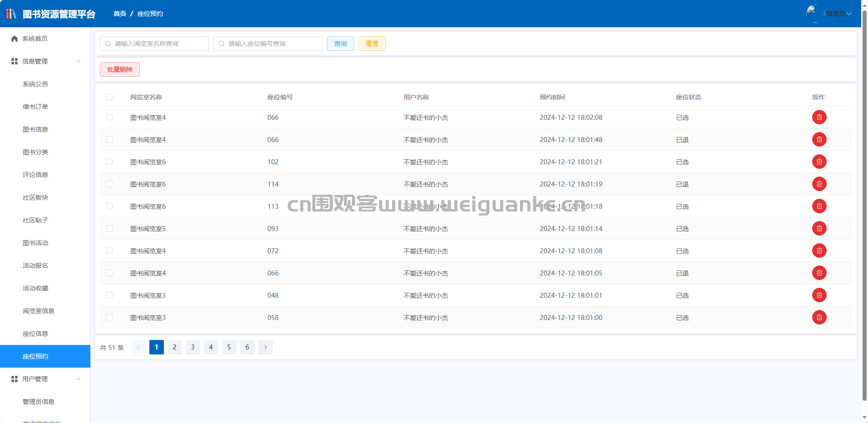Delete the 18:01:05 reservation row
Screen dimensions: 868x423
pos(819,273)
